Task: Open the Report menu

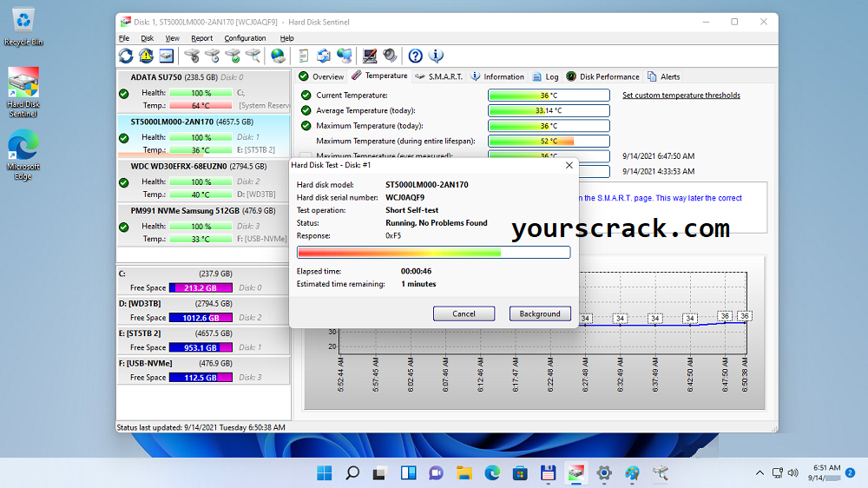Action: coord(201,38)
